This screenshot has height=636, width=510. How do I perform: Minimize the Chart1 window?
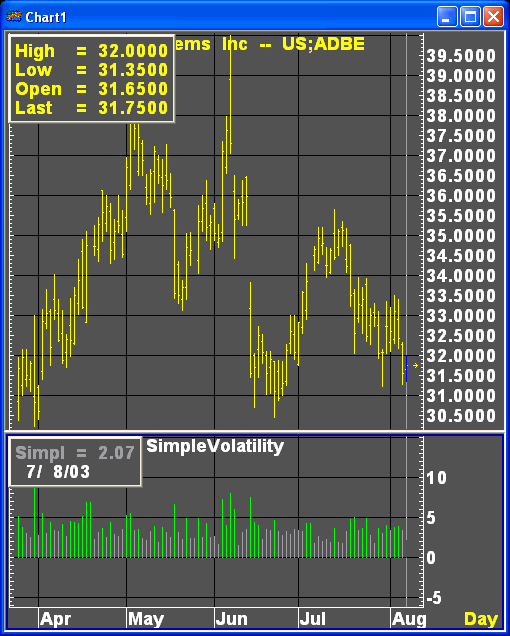pyautogui.click(x=447, y=17)
